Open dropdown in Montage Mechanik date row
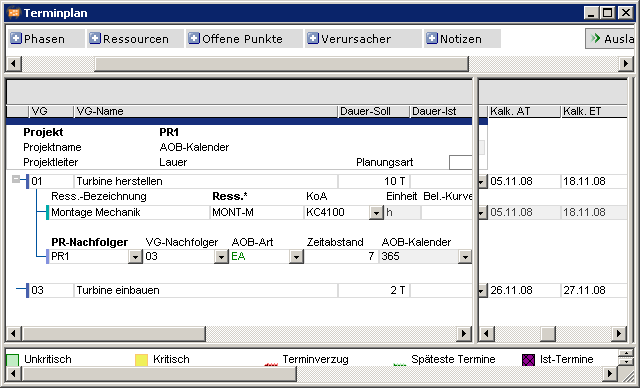640x388 pixels. click(482, 213)
